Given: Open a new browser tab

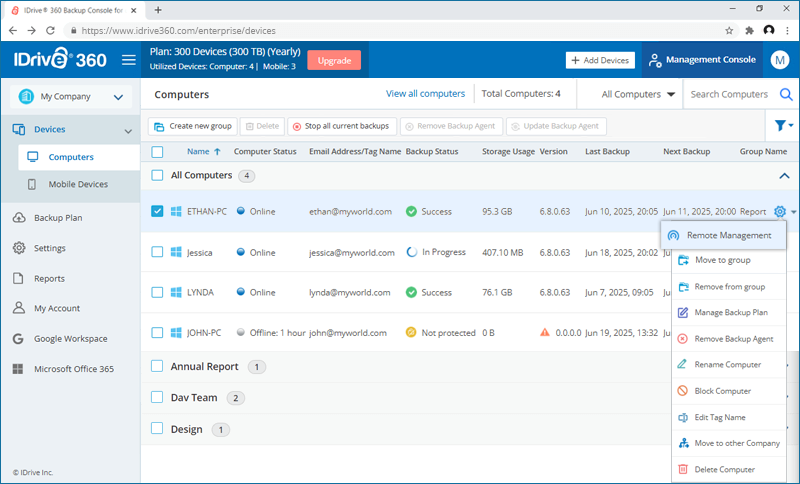Looking at the screenshot, I should 158,10.
